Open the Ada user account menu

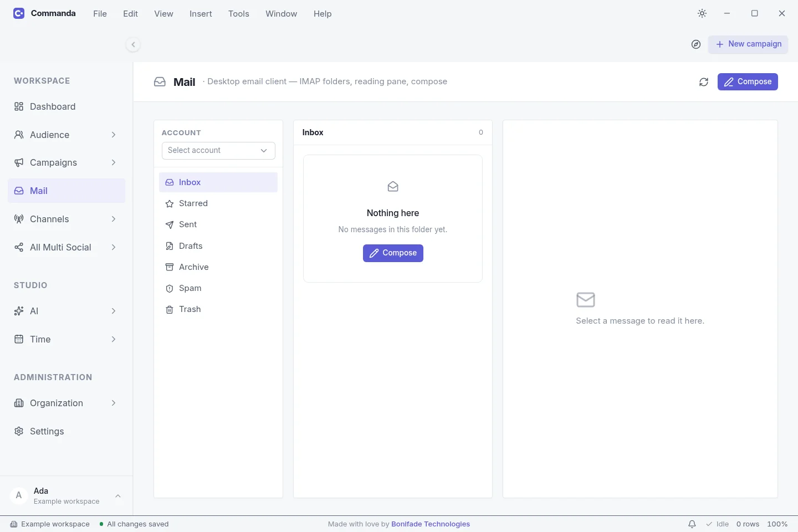[66, 495]
